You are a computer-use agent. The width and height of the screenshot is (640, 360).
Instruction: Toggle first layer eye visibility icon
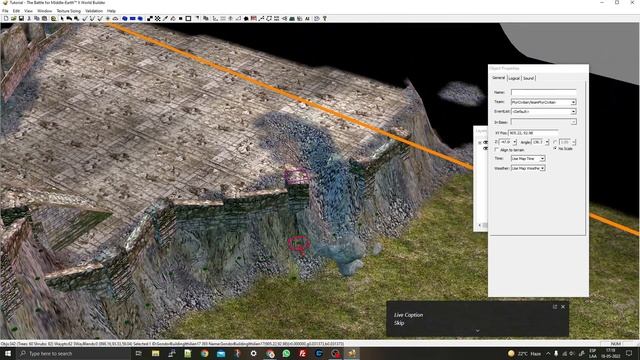click(x=485, y=142)
